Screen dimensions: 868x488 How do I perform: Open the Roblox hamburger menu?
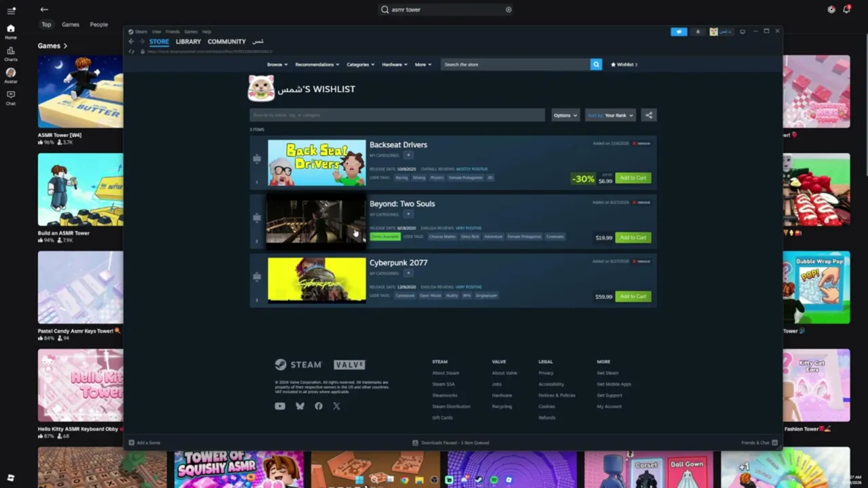[x=11, y=10]
